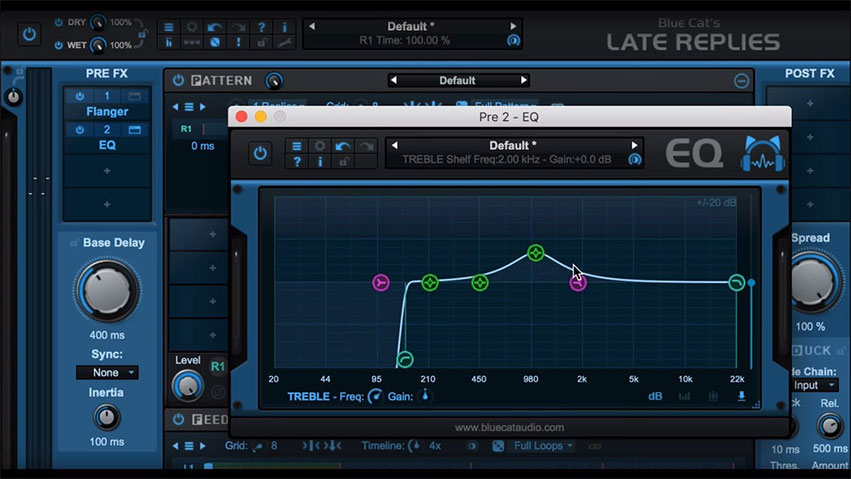Open the www.bluecataudio.com link
This screenshot has width=851, height=479.
tap(509, 427)
